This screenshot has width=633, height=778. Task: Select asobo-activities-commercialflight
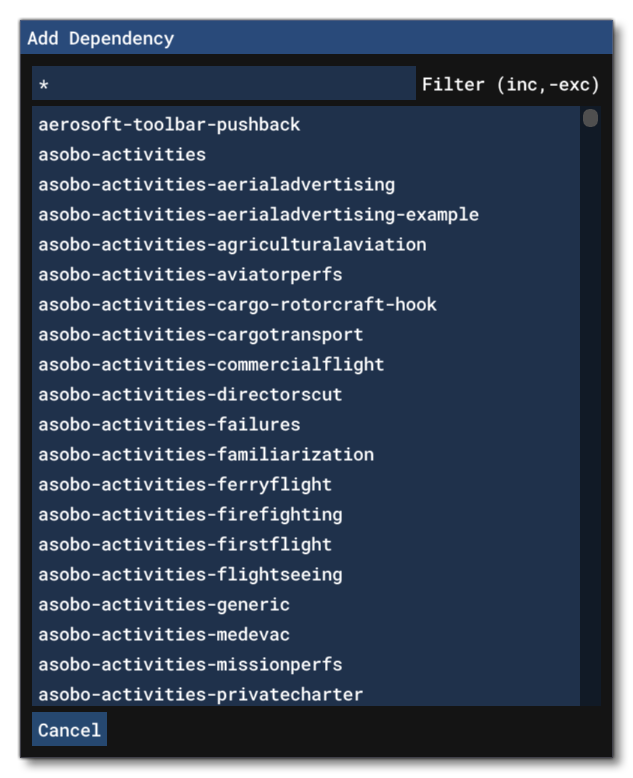(211, 365)
